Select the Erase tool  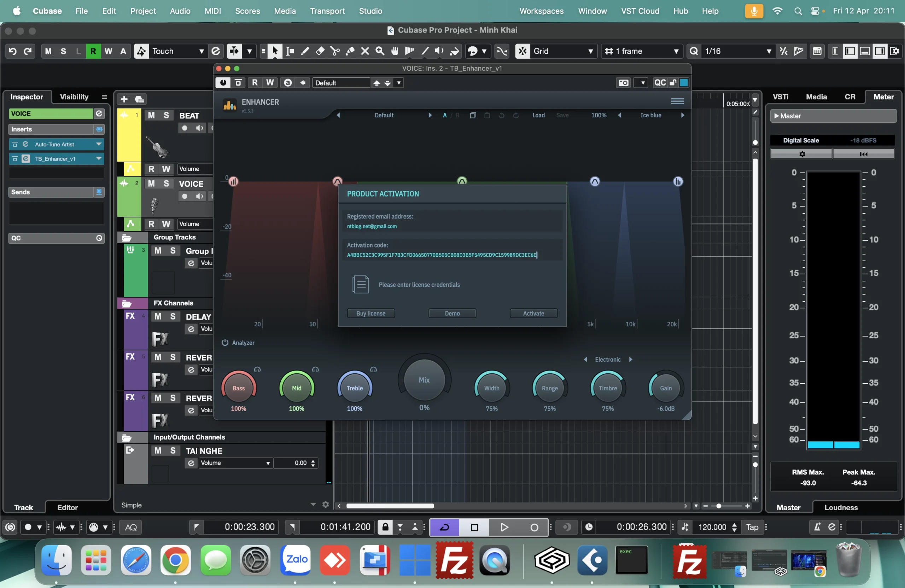point(320,51)
